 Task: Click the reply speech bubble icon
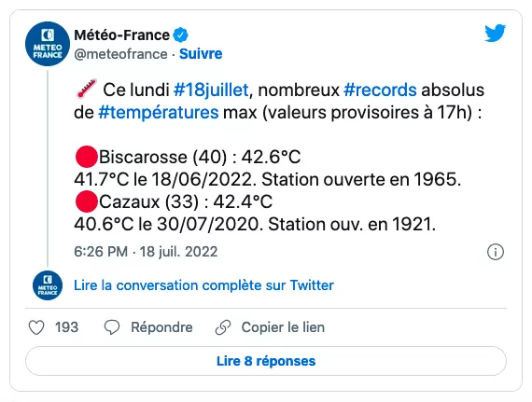coord(112,327)
